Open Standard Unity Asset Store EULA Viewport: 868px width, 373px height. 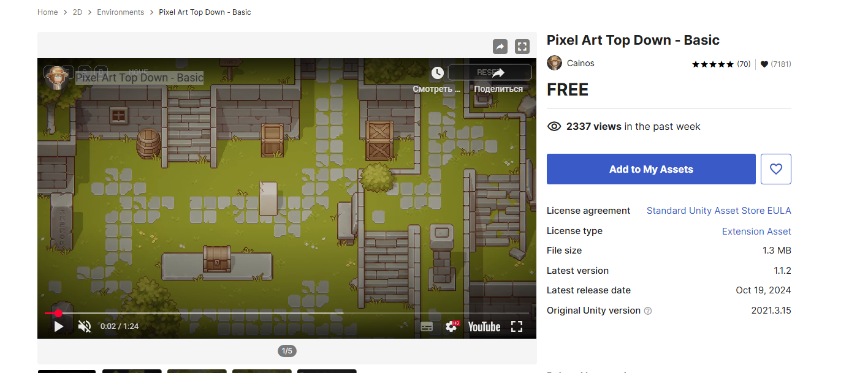[719, 211]
